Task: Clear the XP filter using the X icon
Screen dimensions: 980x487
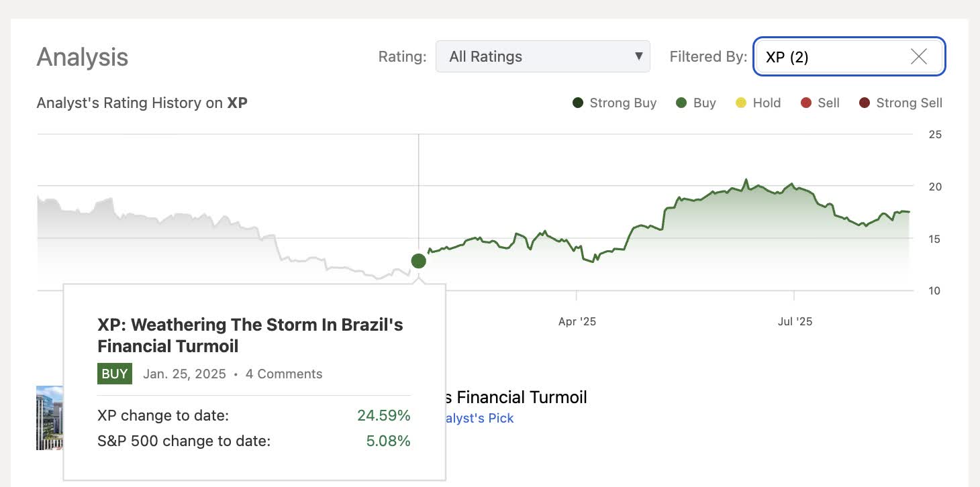Action: (x=918, y=56)
